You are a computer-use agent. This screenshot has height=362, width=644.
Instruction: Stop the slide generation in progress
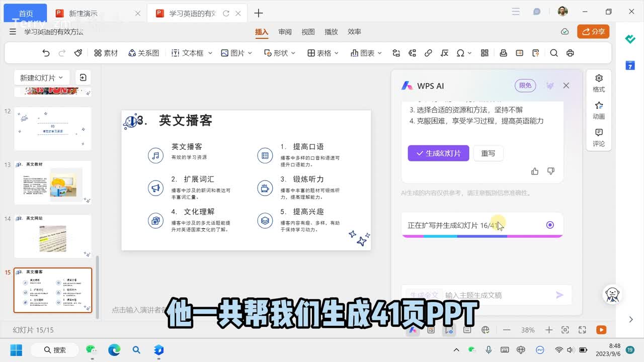tap(550, 225)
